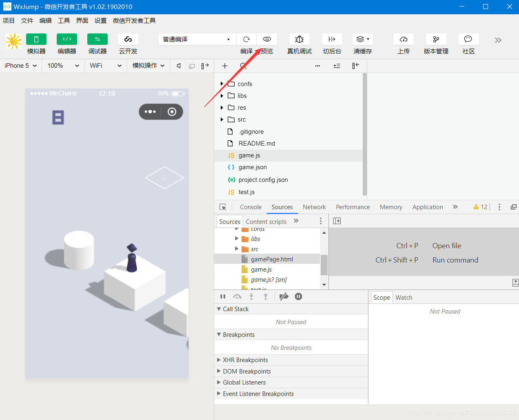
Task: Click the collapse-all tree icon
Action: [337, 66]
